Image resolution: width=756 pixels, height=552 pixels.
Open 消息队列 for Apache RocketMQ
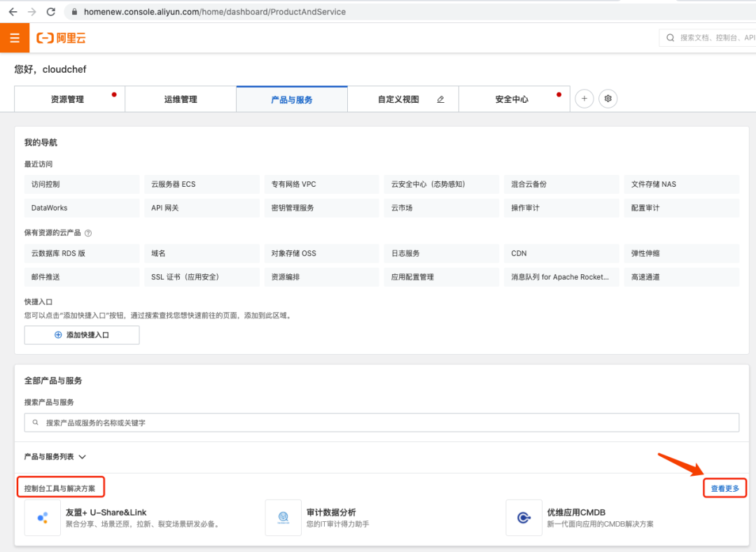point(561,277)
